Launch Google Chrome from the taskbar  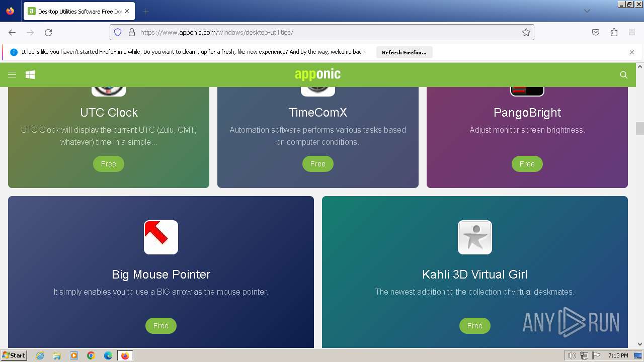coord(91,355)
